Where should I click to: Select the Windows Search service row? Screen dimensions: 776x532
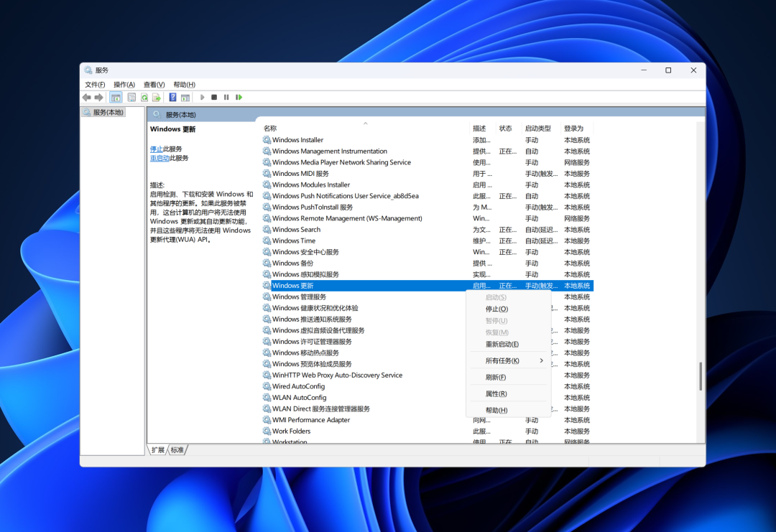click(296, 230)
